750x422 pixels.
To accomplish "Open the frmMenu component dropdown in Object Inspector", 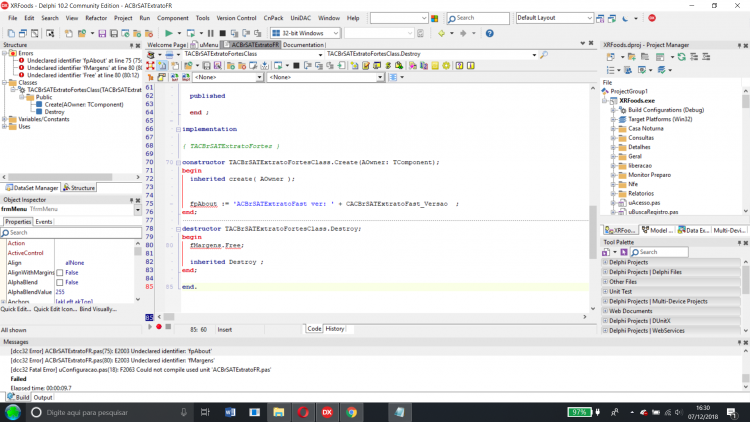I will pyautogui.click(x=138, y=210).
